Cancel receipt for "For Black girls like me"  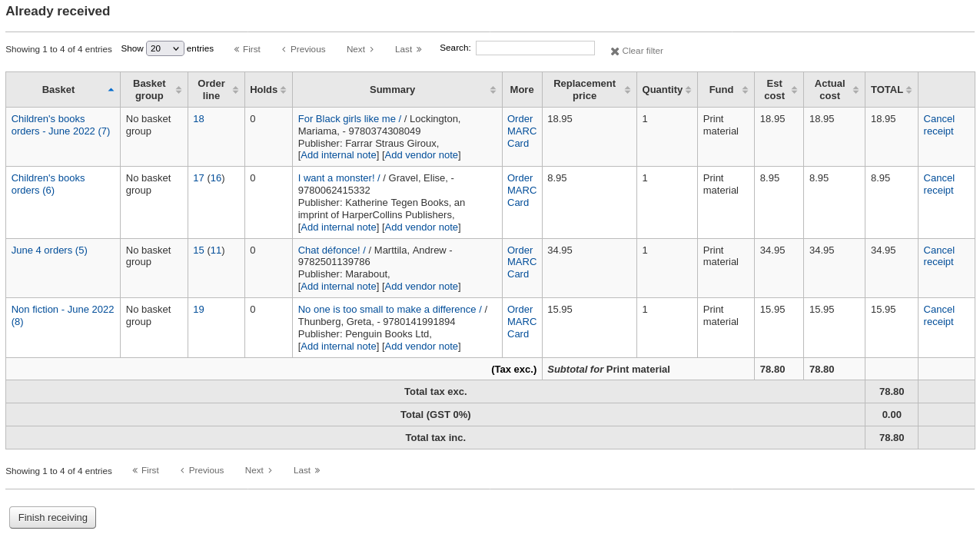coord(938,124)
